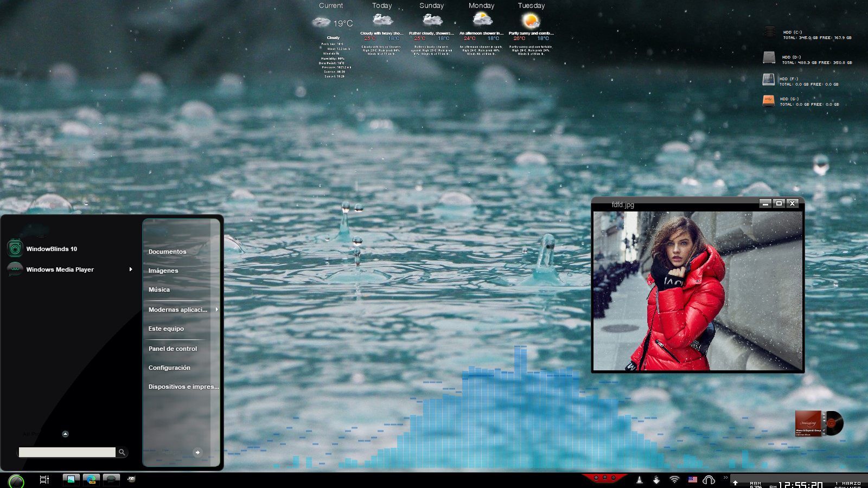Open Microsoft Edge from the taskbar
Image resolution: width=868 pixels, height=488 pixels.
pos(91,479)
